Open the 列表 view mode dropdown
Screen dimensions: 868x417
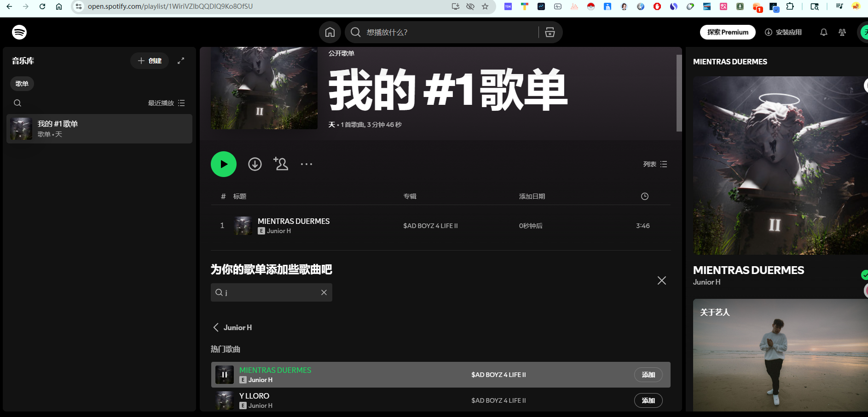coord(655,164)
